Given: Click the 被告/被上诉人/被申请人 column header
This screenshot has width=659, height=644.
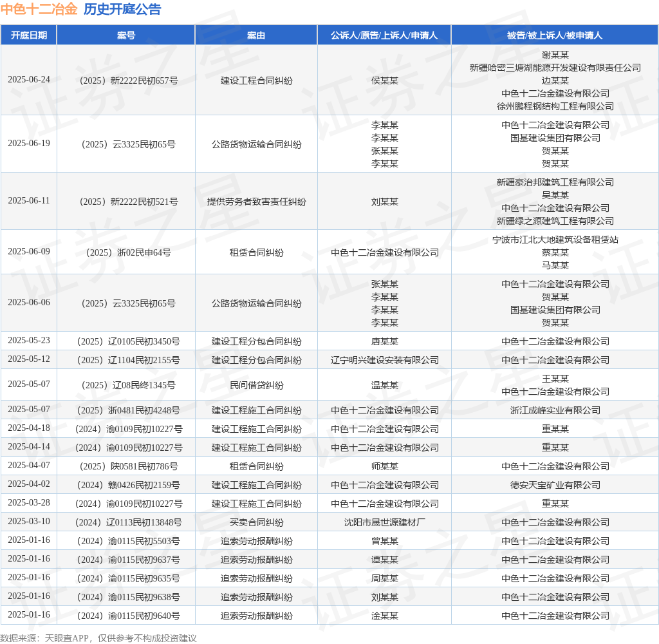Looking at the screenshot, I should click(555, 35).
